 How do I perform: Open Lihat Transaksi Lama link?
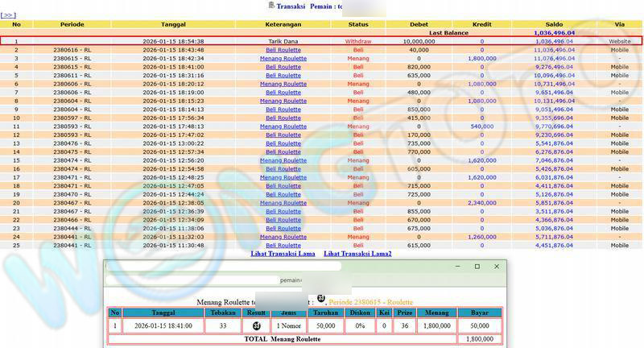(283, 254)
